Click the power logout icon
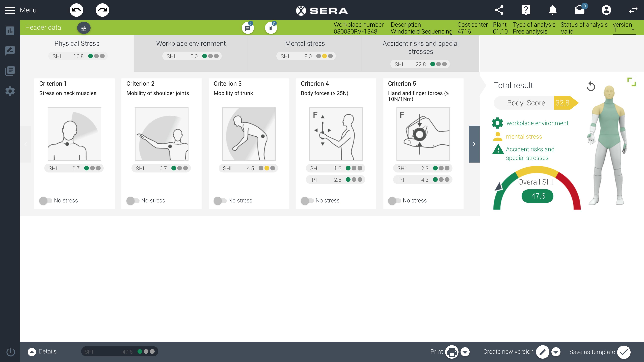This screenshot has height=362, width=644. (11, 352)
